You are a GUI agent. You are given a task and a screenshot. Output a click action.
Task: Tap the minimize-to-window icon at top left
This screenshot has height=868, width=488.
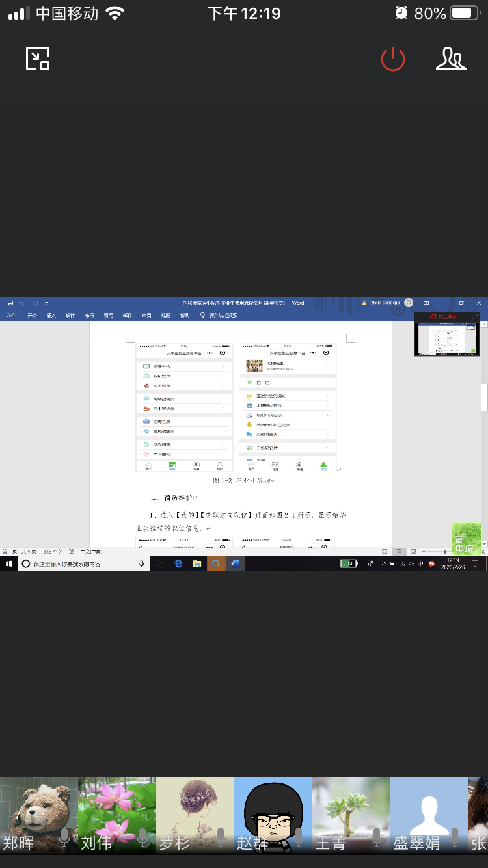pyautogui.click(x=38, y=59)
